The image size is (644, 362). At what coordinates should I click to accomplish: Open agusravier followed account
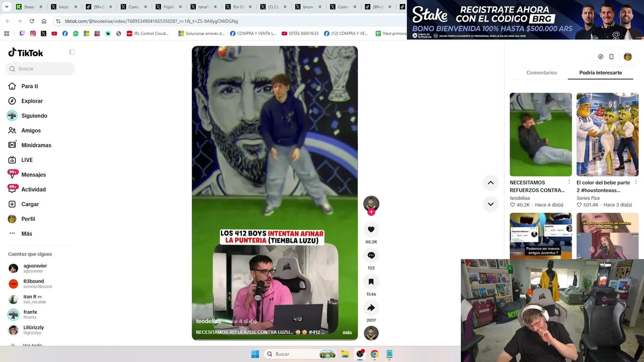tap(28, 268)
